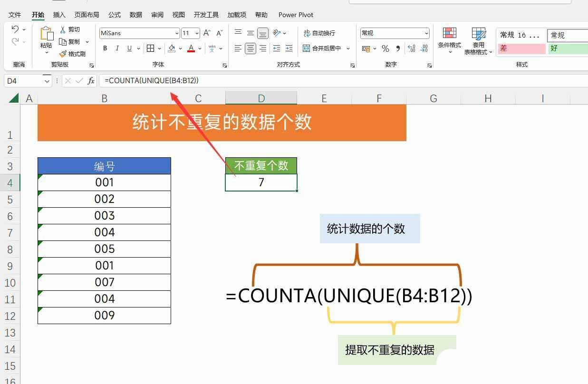Apply the percentage (%) number format
Image resolution: width=588 pixels, height=384 pixels.
coord(385,48)
